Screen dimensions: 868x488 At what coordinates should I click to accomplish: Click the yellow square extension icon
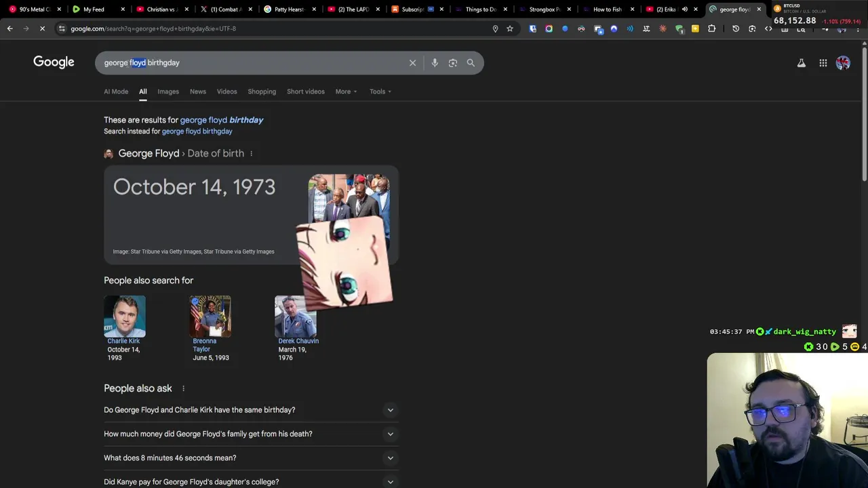695,28
